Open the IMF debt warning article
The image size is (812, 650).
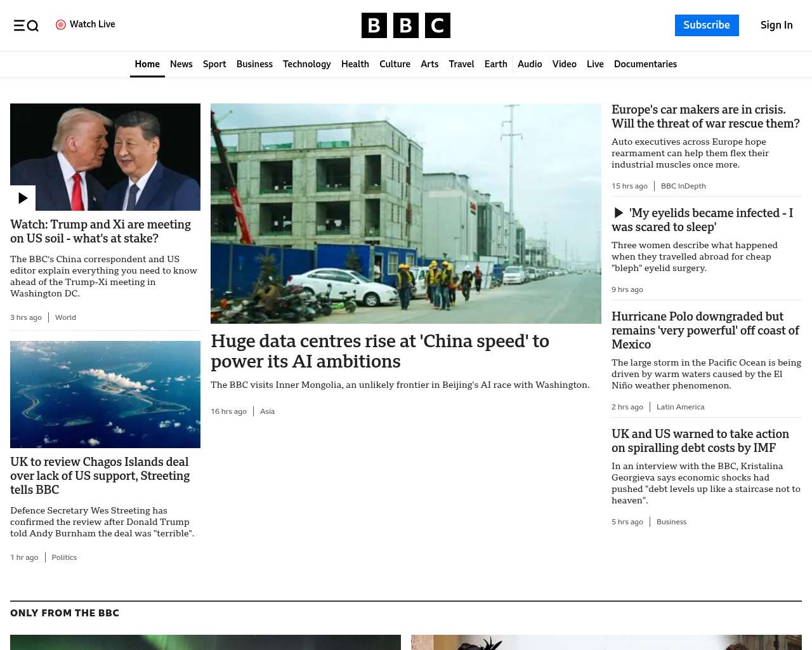(x=700, y=441)
